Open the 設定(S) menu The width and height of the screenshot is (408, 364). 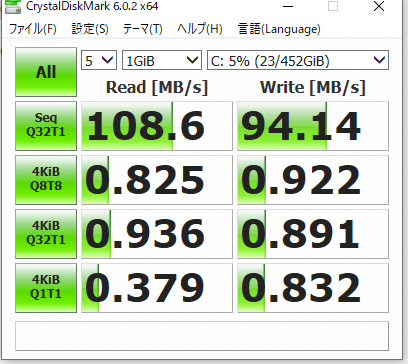[x=90, y=29]
